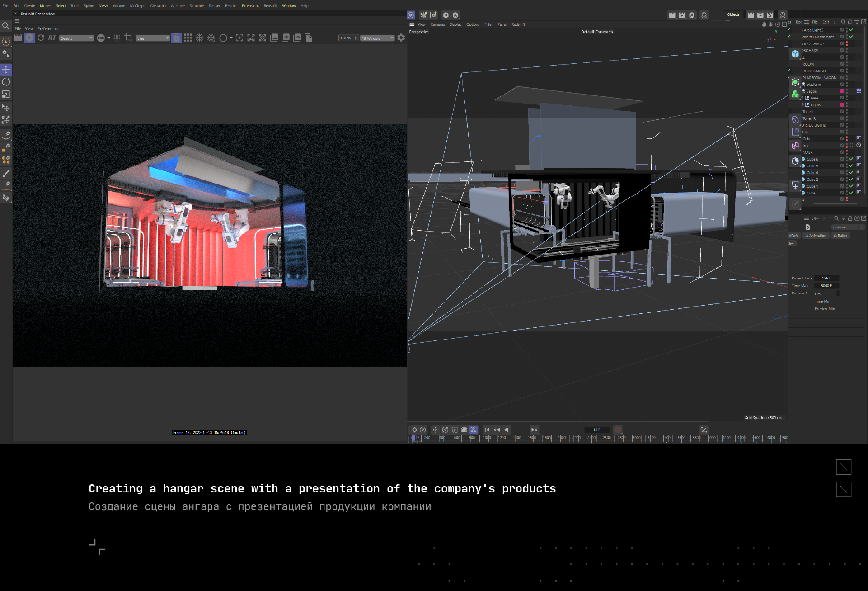Open the MoGraph menu
868x591 pixels.
coord(137,6)
